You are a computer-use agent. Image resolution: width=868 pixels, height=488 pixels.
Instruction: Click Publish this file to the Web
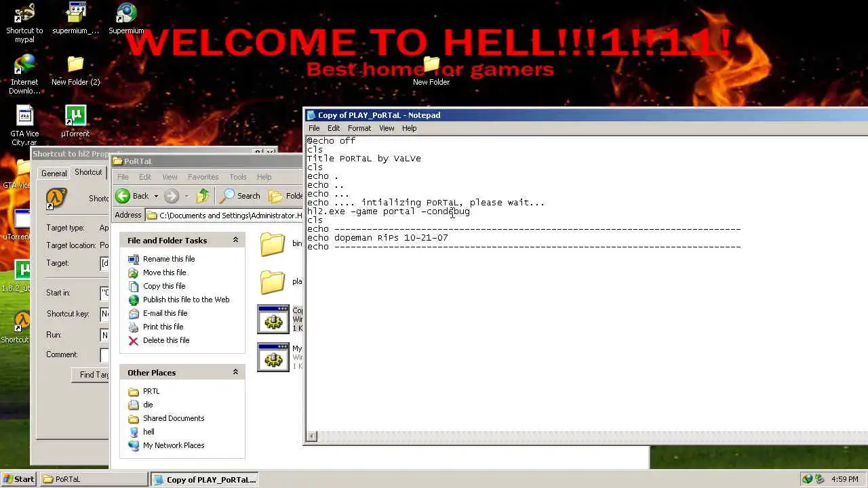[186, 300]
